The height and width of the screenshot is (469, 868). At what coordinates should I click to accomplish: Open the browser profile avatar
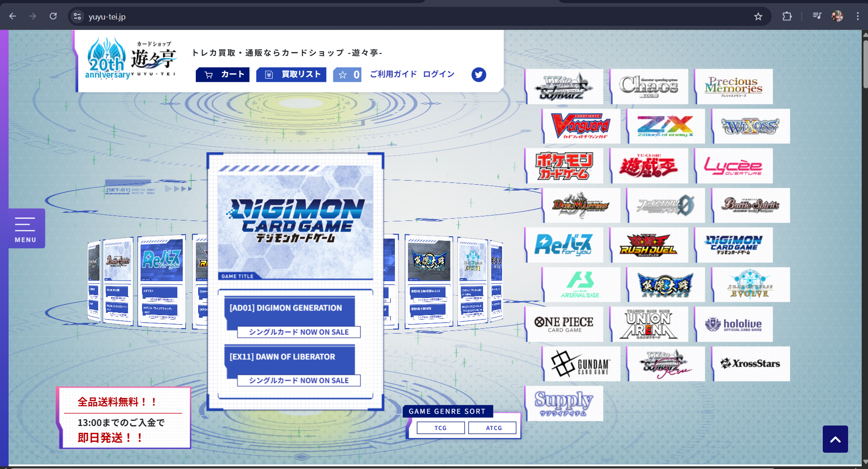[837, 16]
